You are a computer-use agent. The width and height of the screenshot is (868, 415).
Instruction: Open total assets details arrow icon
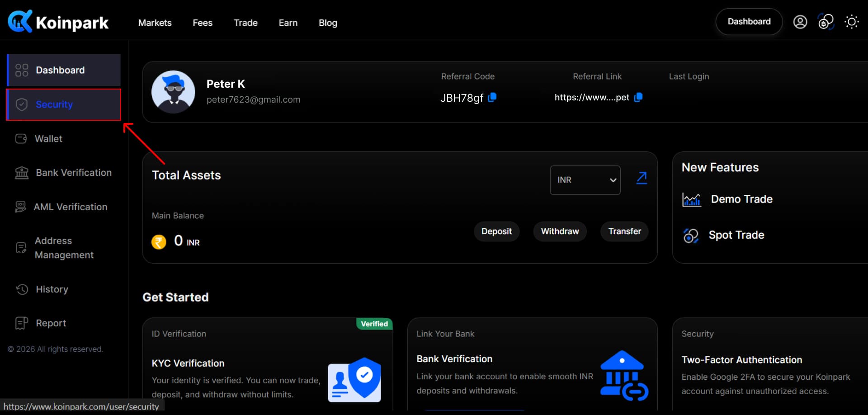(x=642, y=178)
